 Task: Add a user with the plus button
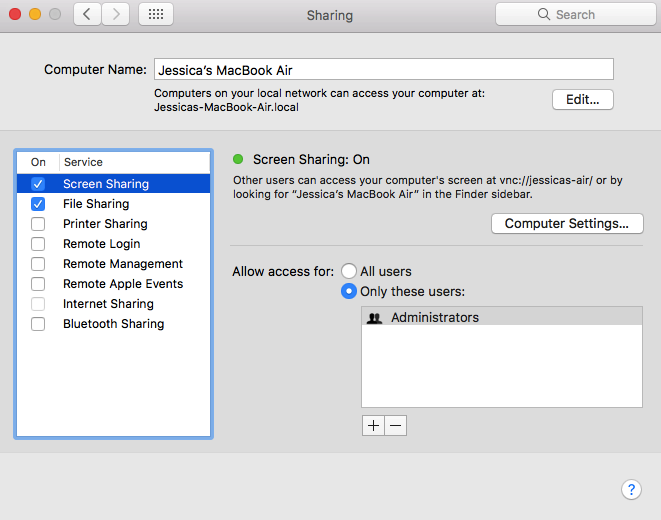[x=373, y=426]
